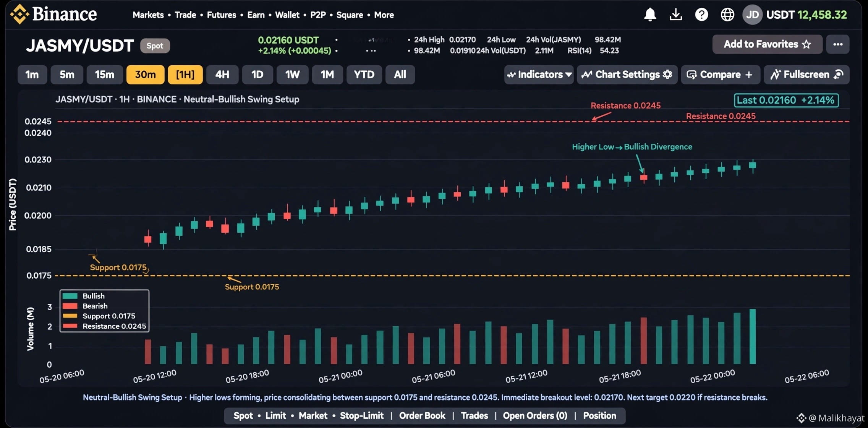The height and width of the screenshot is (428, 868).
Task: Click the orange Support 0.0175 legend swatch
Action: 70,316
